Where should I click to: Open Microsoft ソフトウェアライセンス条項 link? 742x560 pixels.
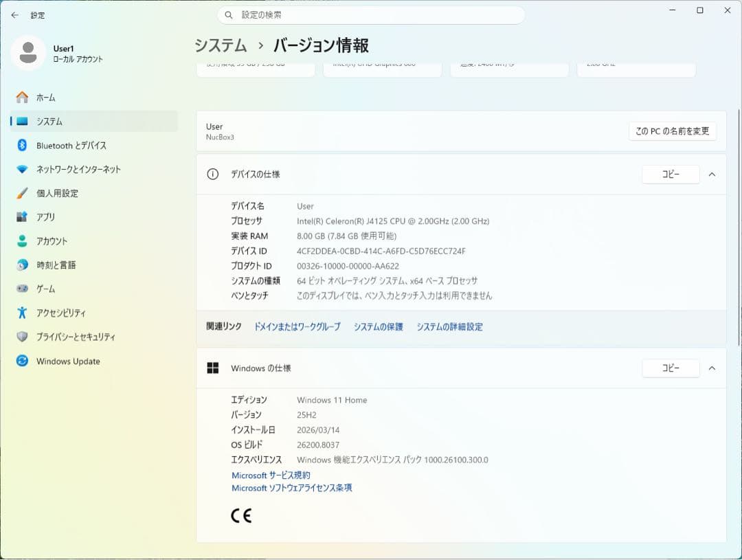(291, 488)
